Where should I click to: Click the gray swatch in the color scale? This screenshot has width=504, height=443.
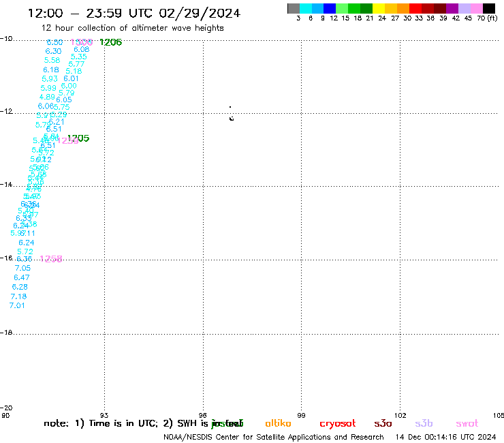(294, 9)
